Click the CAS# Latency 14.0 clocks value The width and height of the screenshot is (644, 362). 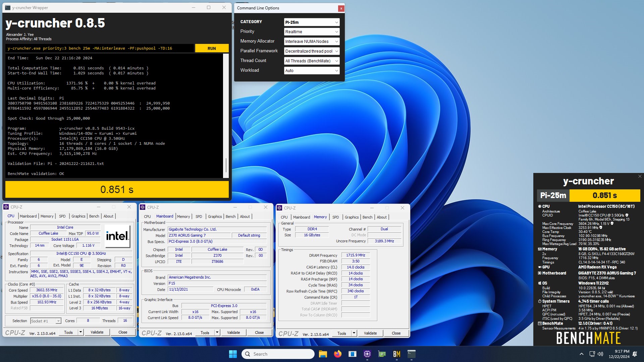(356, 267)
